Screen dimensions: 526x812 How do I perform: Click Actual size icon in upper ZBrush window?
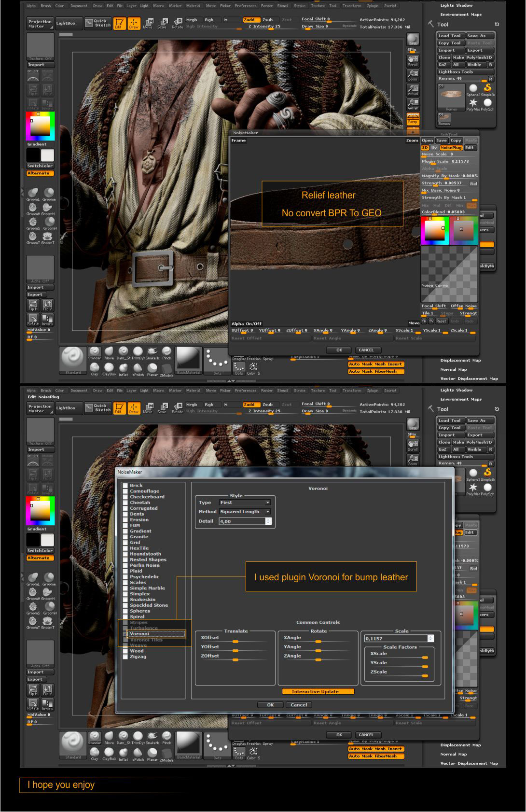pos(413,90)
